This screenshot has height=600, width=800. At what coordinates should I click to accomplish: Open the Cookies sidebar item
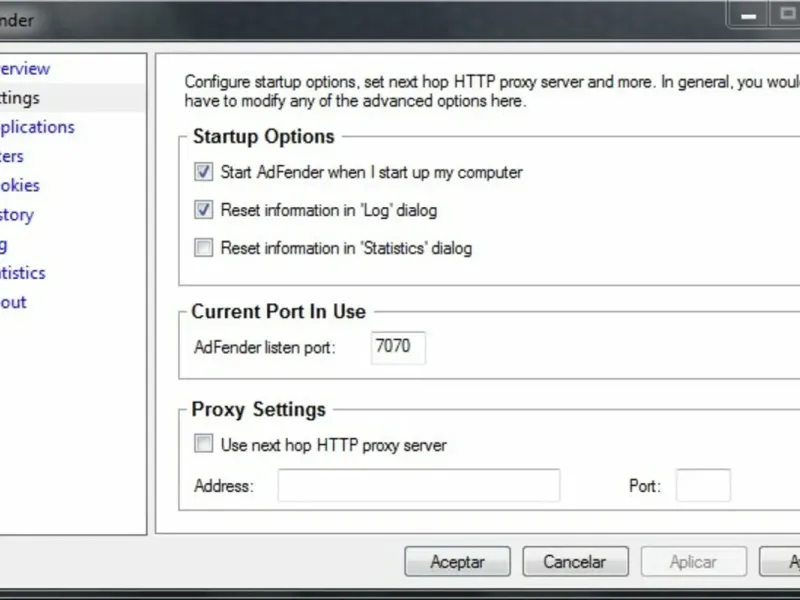19,185
